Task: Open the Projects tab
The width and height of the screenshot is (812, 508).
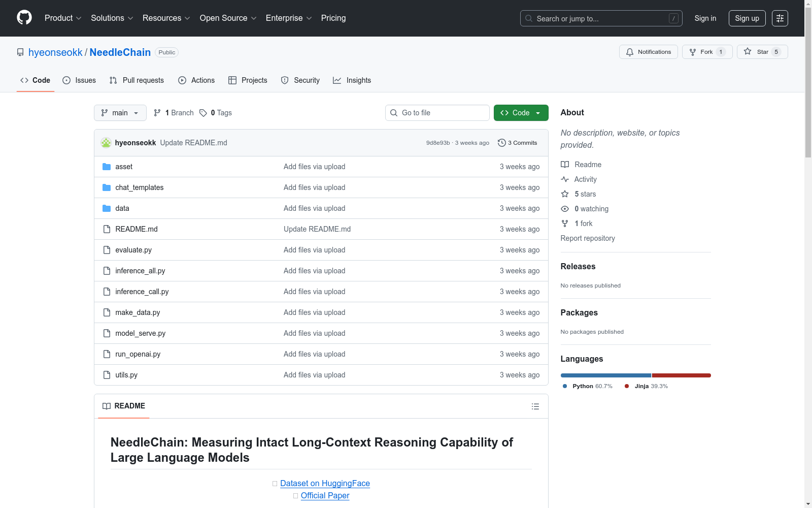Action: click(x=248, y=80)
